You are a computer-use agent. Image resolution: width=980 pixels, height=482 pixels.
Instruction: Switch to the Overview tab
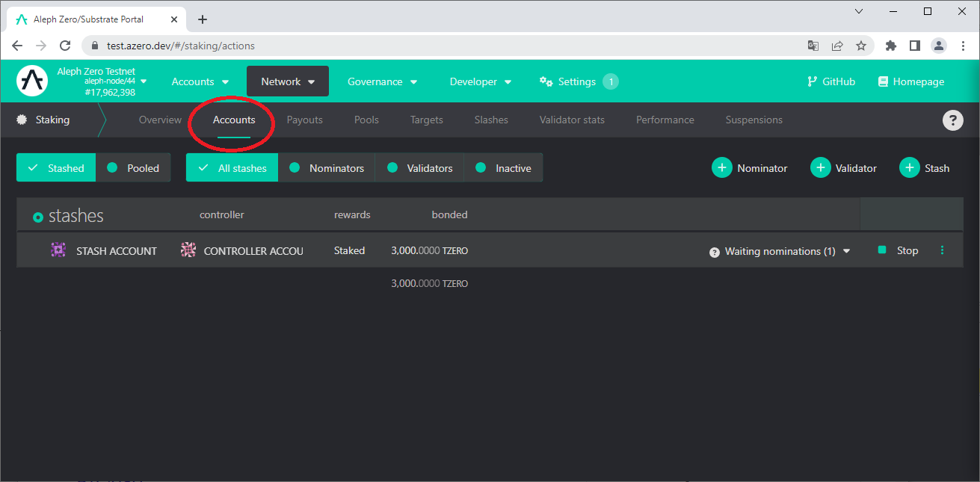[160, 120]
